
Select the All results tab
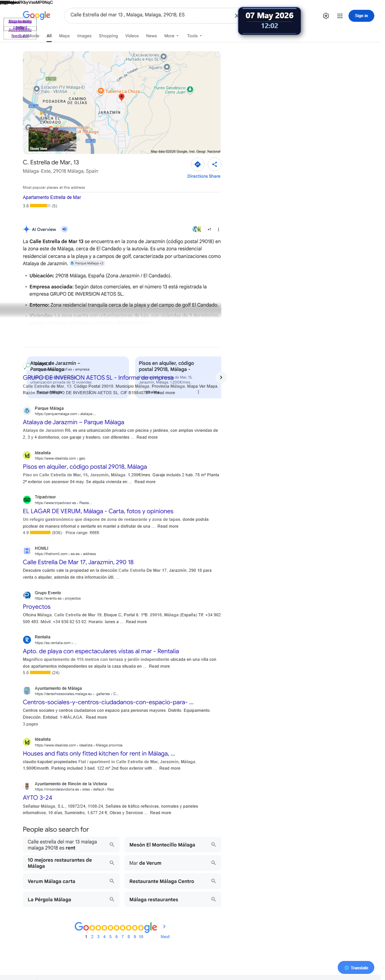click(x=49, y=36)
